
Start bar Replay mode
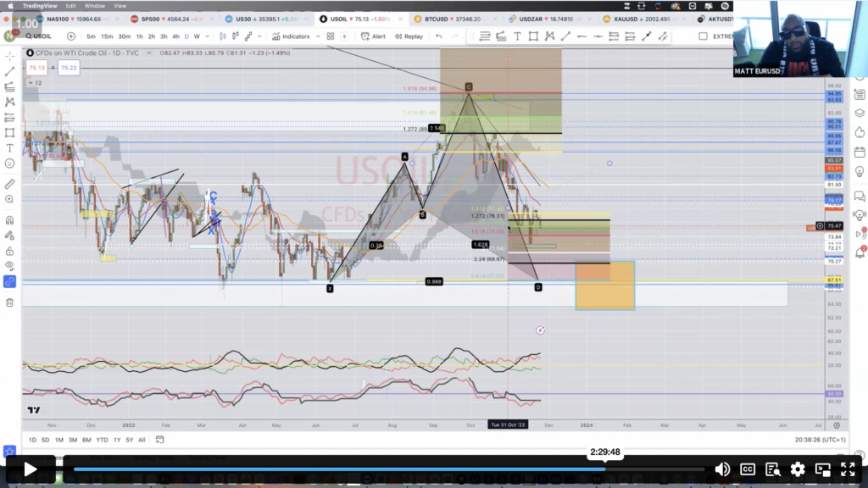point(408,36)
